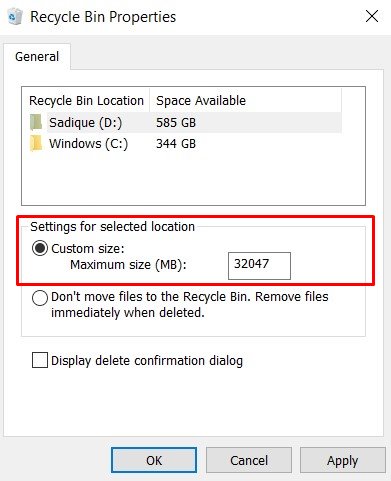Select the Custom size radio button

click(40, 248)
